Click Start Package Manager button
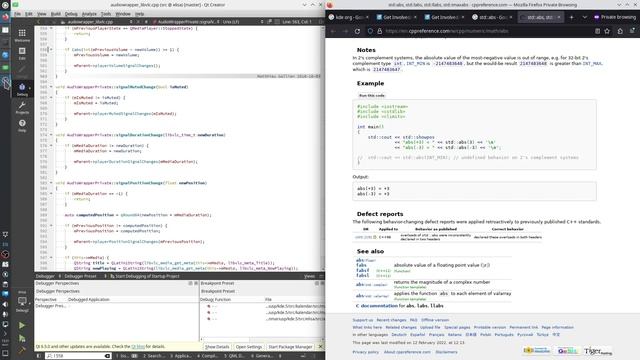This screenshot has height=360, width=640. (x=290, y=347)
